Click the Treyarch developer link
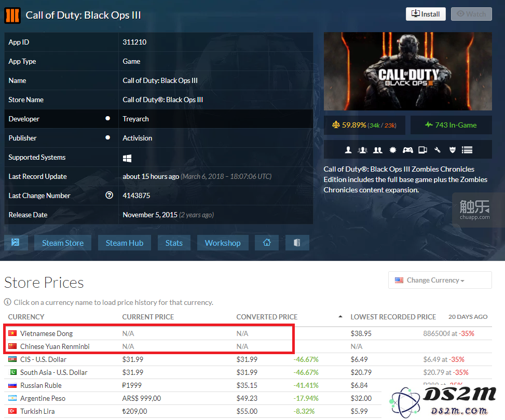Screen dimensions: 505x420 135,119
